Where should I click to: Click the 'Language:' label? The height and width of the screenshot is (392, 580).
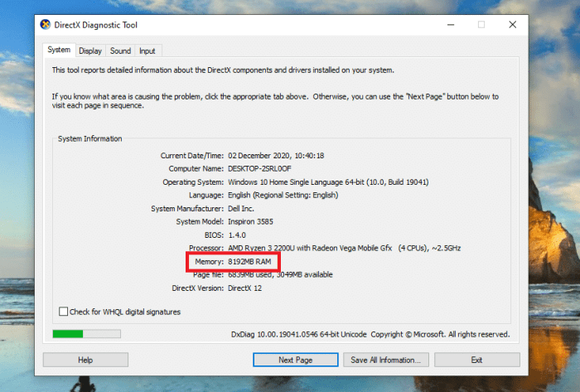(206, 195)
